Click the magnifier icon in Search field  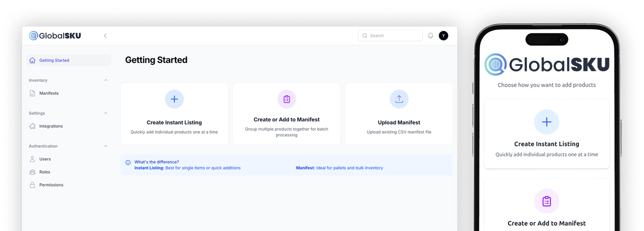pos(365,35)
